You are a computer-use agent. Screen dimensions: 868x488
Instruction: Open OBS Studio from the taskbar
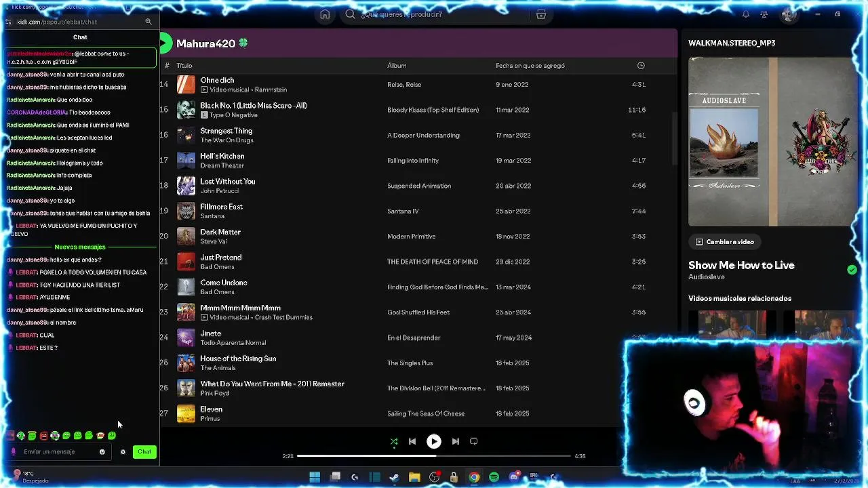click(x=434, y=477)
